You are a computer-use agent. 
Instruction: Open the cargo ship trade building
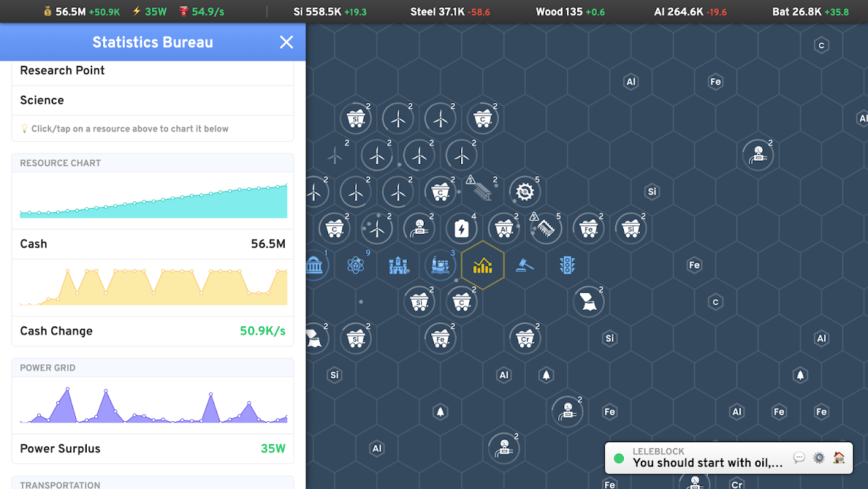(440, 265)
